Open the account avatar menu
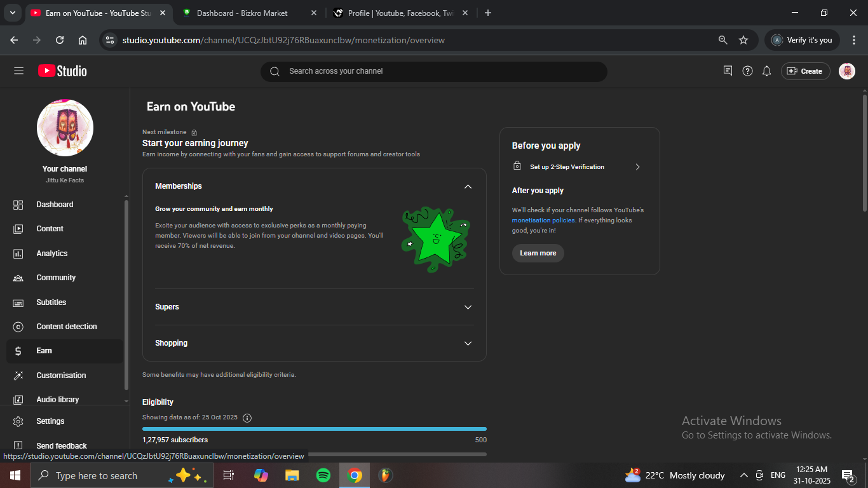Image resolution: width=868 pixels, height=488 pixels. 846,71
